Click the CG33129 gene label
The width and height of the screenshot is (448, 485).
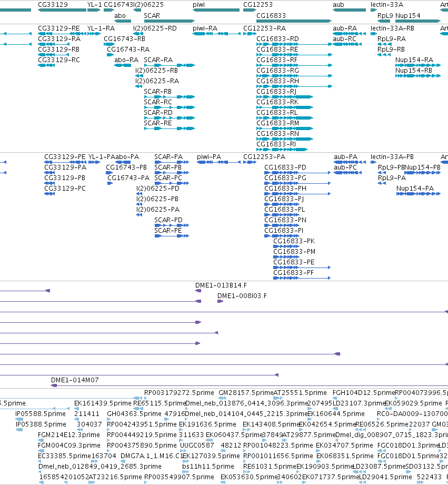click(53, 5)
